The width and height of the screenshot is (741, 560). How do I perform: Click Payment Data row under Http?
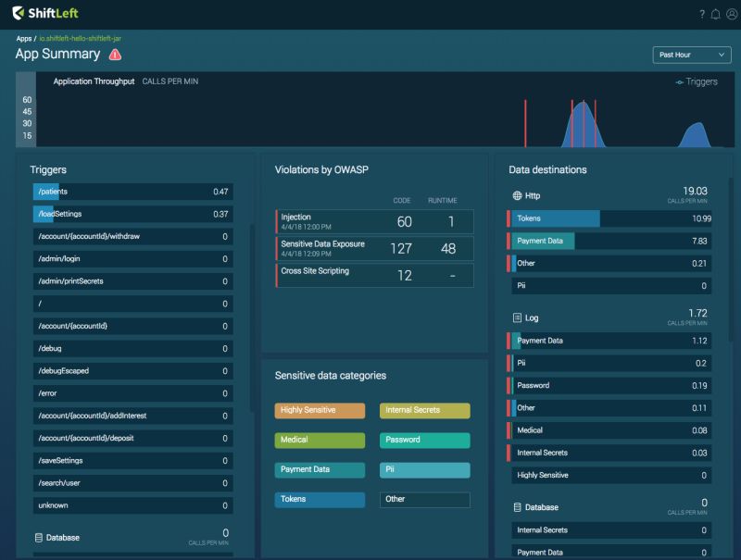609,241
